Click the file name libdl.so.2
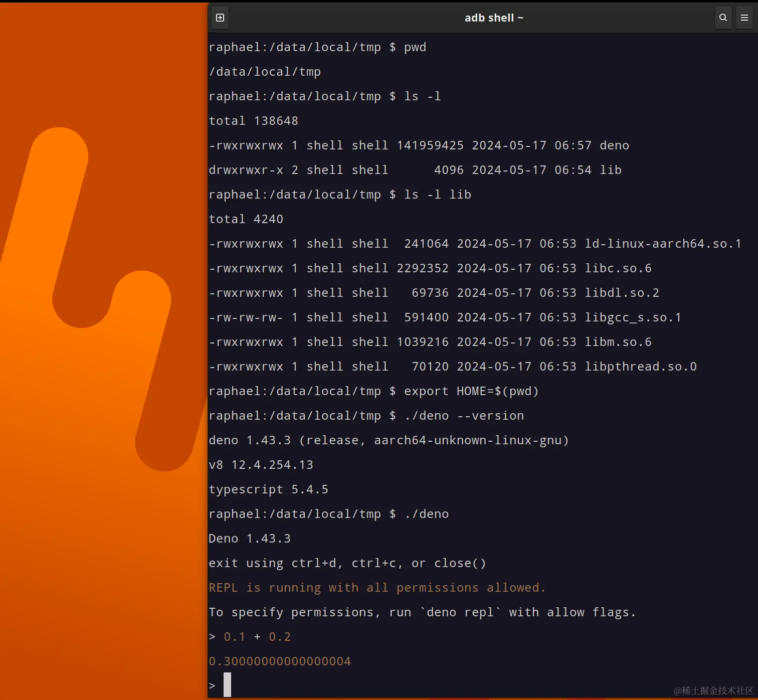 [x=622, y=293]
